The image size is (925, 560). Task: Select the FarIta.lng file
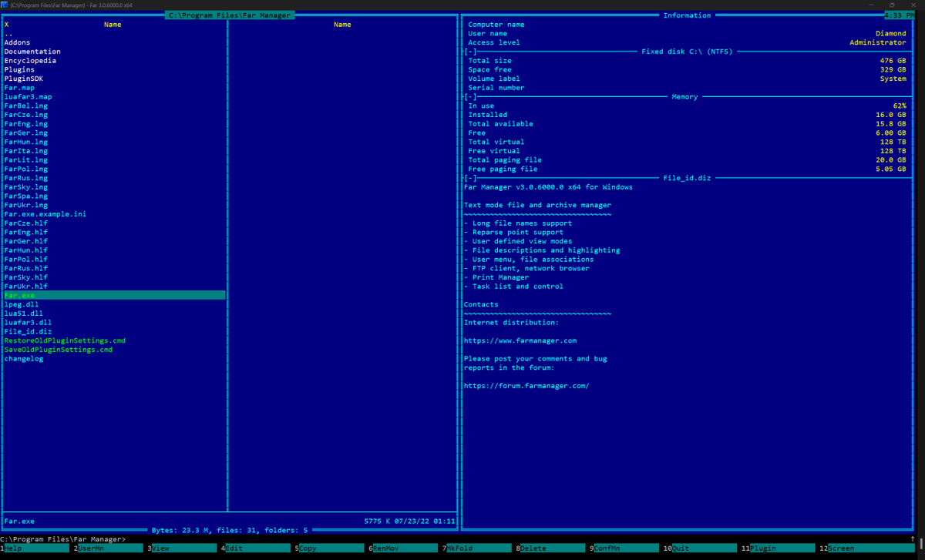(114, 151)
